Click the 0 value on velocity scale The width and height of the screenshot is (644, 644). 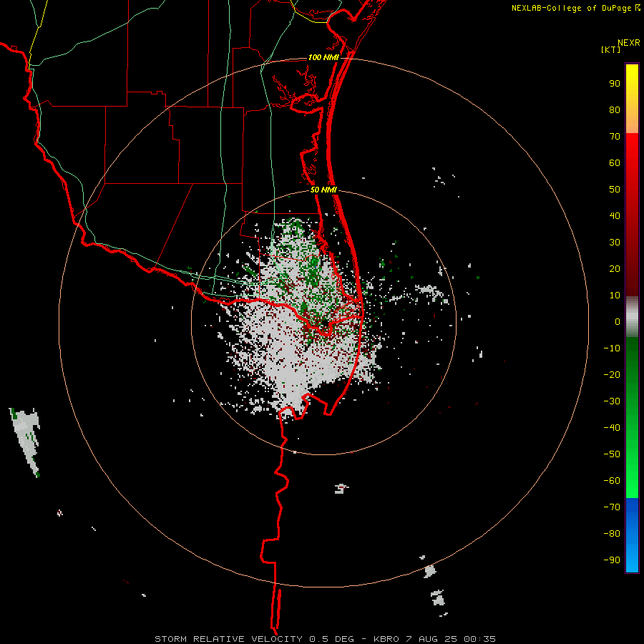(x=618, y=322)
